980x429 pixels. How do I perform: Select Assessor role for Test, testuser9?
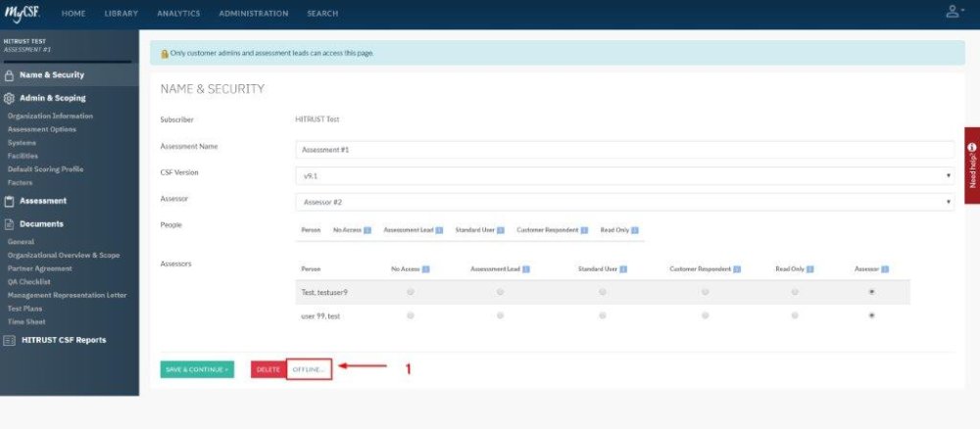tap(872, 292)
